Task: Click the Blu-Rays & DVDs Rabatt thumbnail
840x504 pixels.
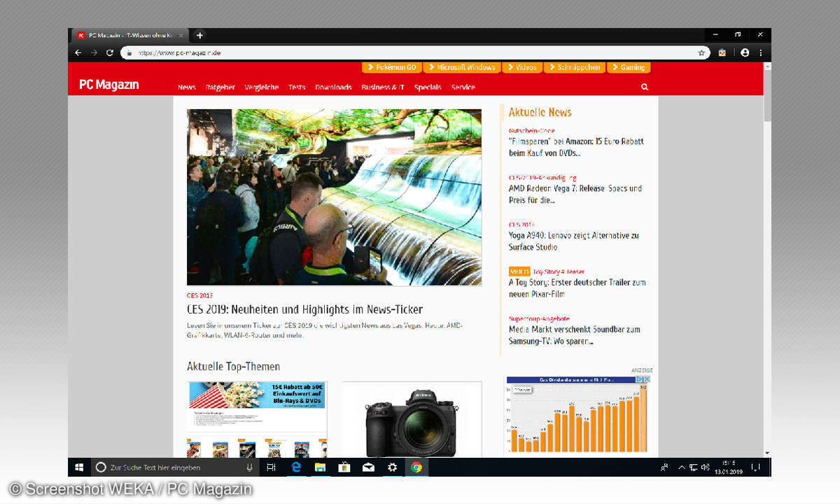Action: (257, 419)
